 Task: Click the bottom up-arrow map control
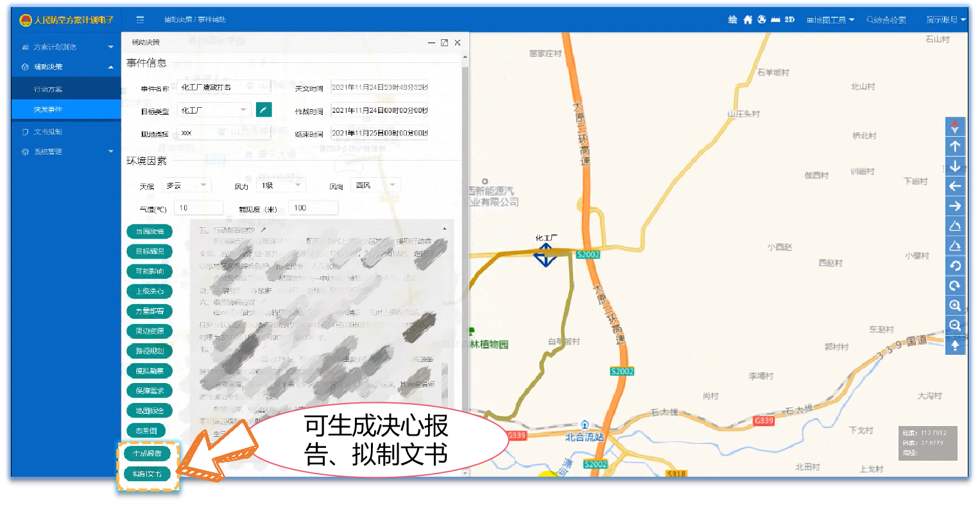(955, 345)
